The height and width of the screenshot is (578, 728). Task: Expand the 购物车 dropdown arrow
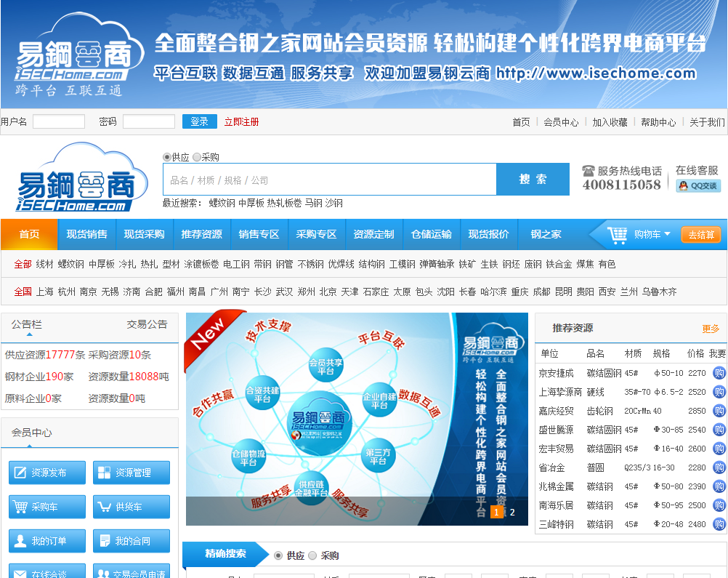668,233
